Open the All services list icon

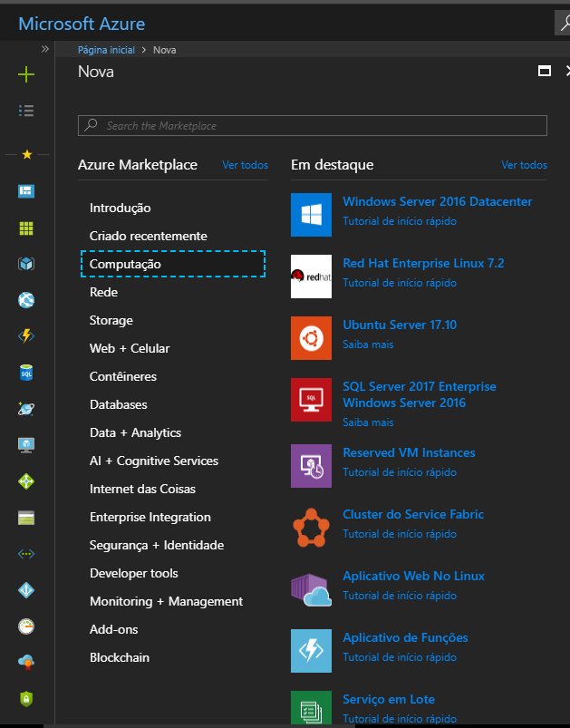pyautogui.click(x=26, y=111)
